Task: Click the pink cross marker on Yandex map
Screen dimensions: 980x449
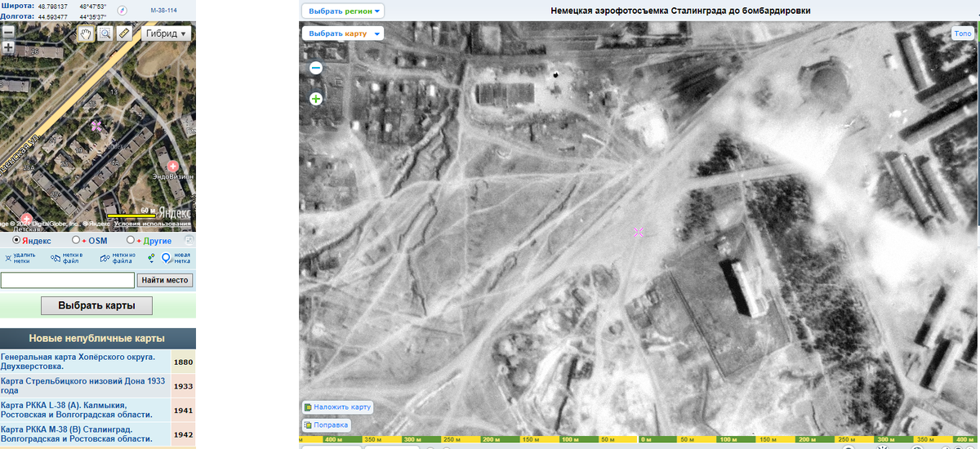Action: (x=96, y=126)
